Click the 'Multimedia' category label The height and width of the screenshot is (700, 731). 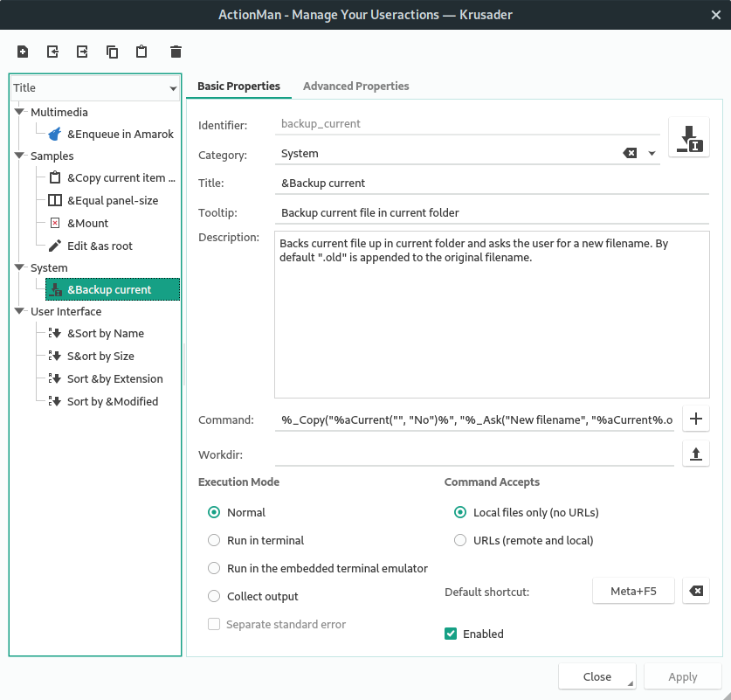click(59, 112)
